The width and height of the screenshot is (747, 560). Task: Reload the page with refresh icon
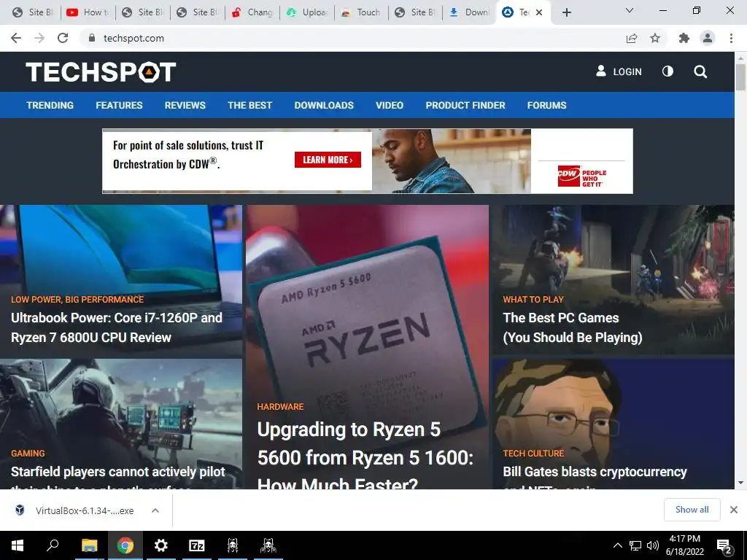point(63,38)
